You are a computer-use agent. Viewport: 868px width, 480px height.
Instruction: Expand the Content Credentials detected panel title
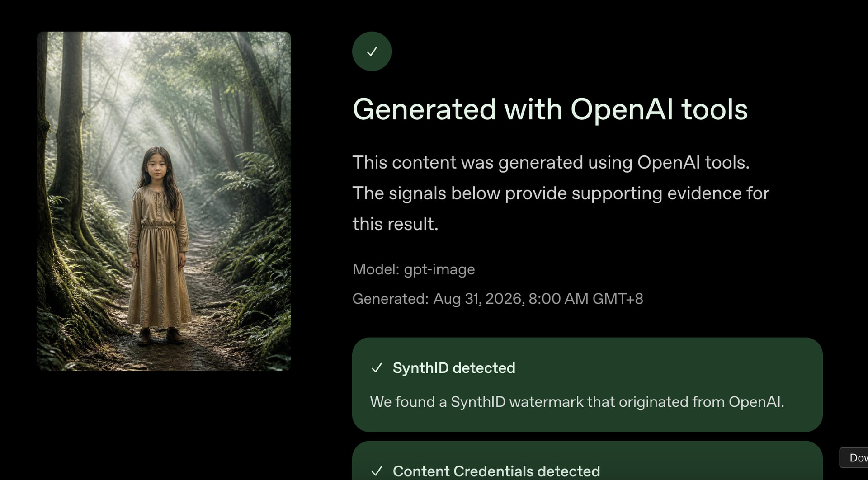pos(496,471)
